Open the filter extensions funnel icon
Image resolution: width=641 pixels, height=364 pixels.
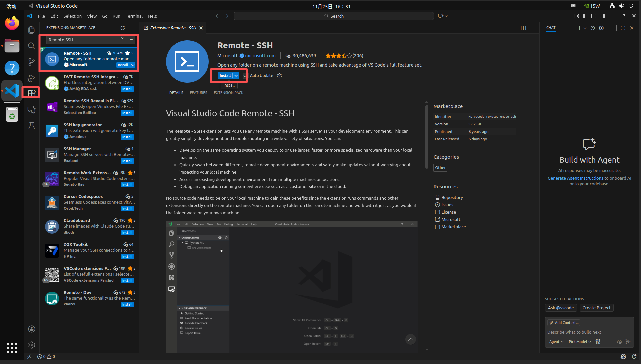click(x=131, y=40)
